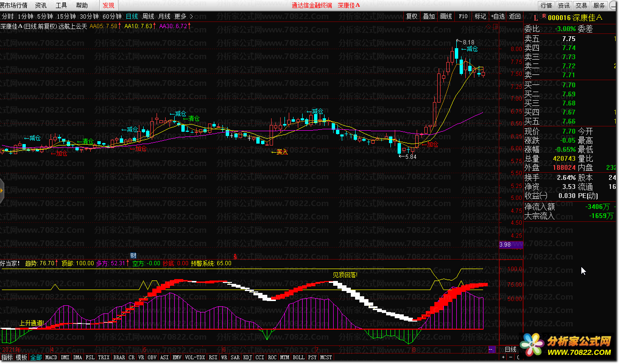Screen dimensions: 620x364
Task: Click the purple button left of 日线
Action: pos(491,350)
